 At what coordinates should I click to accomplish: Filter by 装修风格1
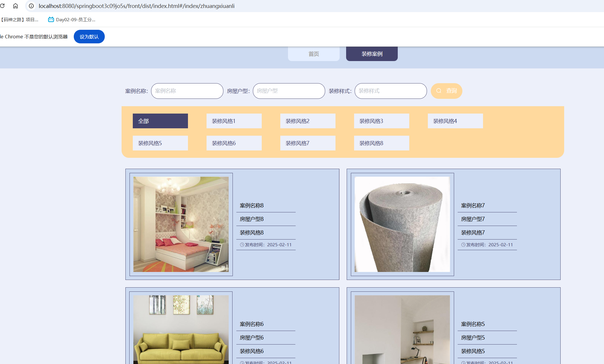(x=234, y=121)
